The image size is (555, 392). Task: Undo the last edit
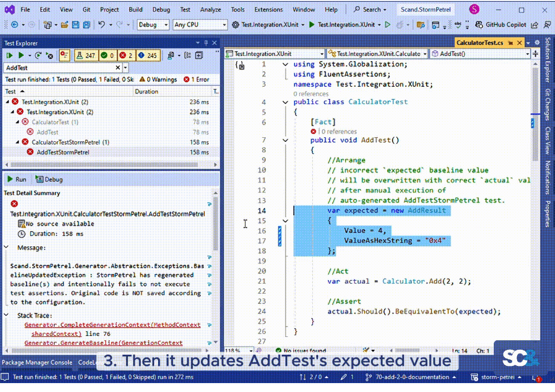pos(101,24)
